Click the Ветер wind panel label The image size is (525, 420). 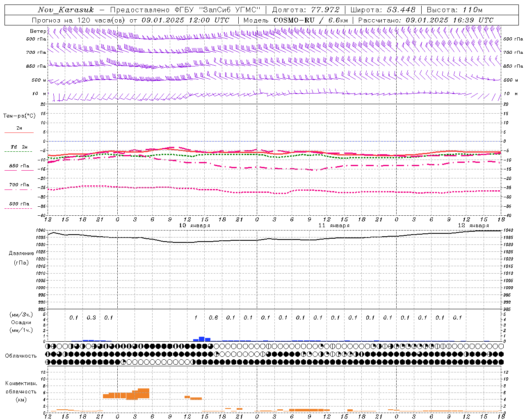(x=38, y=31)
